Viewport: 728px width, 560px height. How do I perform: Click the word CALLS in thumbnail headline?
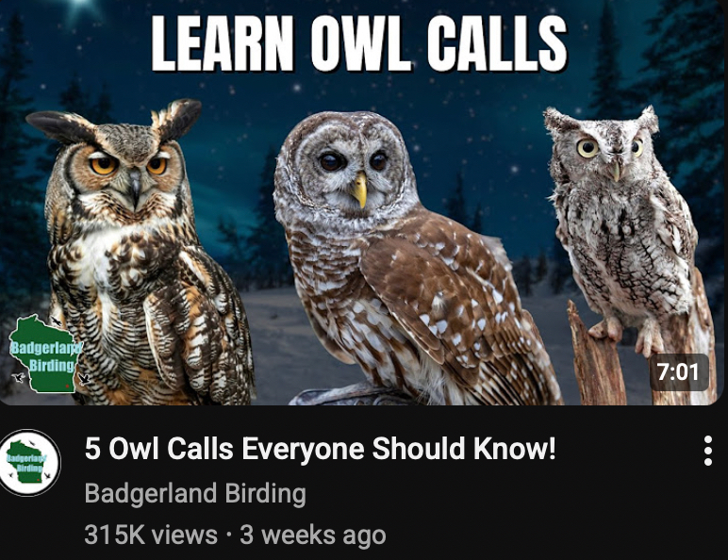(x=497, y=44)
